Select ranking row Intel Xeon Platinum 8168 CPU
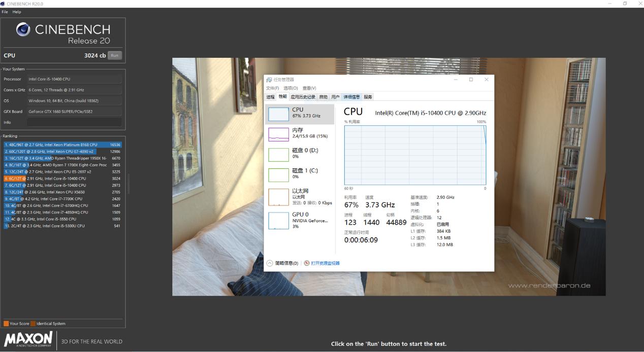 (x=62, y=145)
